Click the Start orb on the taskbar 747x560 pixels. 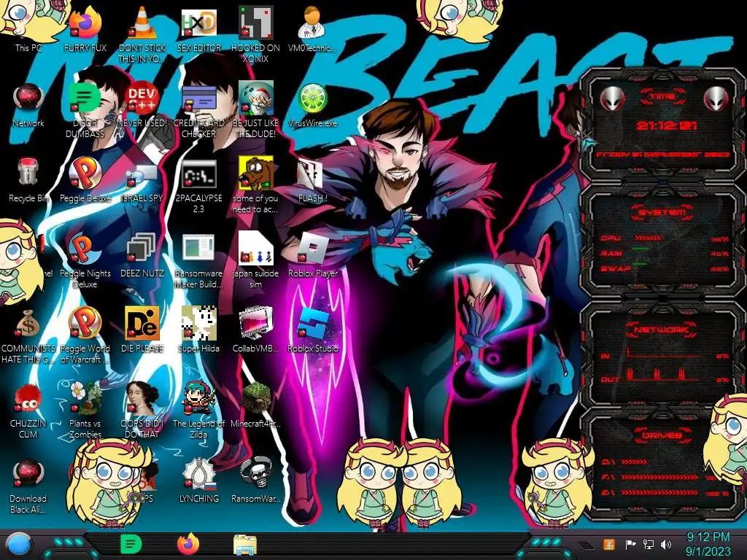(x=19, y=544)
